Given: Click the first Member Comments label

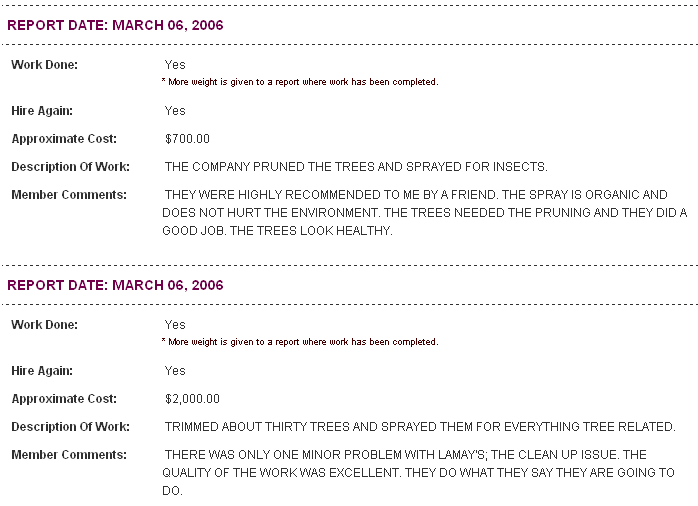Looking at the screenshot, I should pyautogui.click(x=69, y=195).
